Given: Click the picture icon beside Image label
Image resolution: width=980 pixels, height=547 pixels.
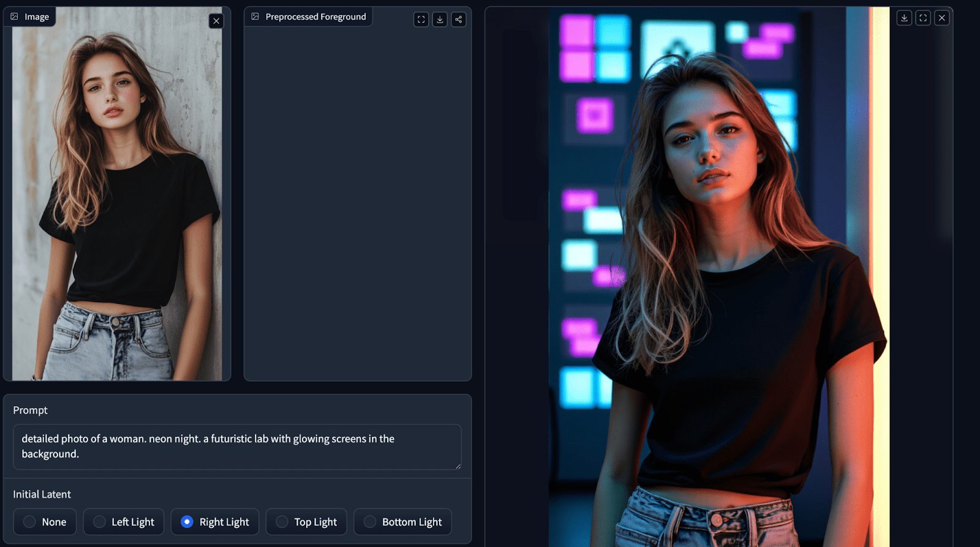Looking at the screenshot, I should point(15,17).
